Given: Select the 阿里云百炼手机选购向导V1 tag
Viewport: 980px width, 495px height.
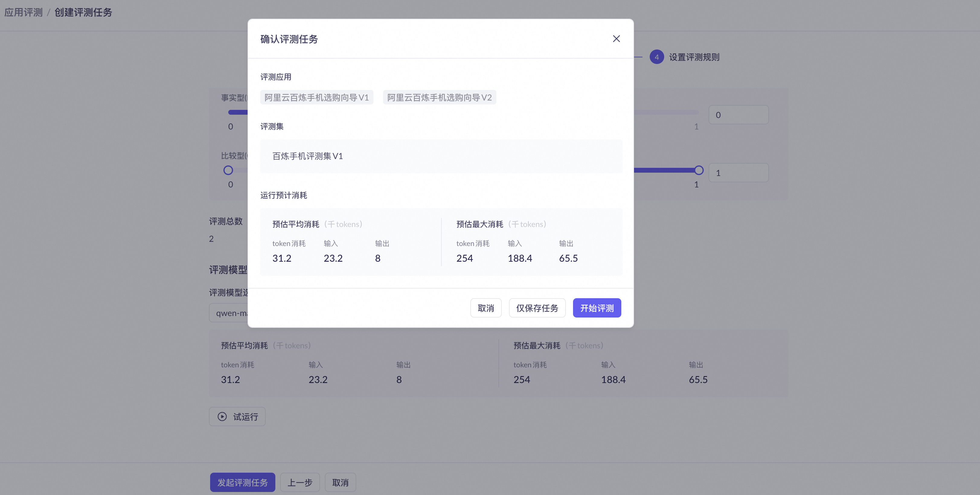Looking at the screenshot, I should pos(316,97).
